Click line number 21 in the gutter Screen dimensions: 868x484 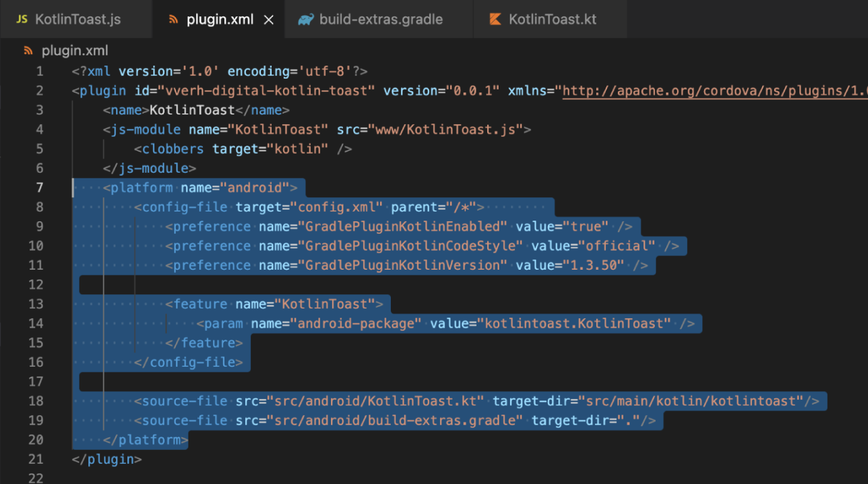point(36,459)
